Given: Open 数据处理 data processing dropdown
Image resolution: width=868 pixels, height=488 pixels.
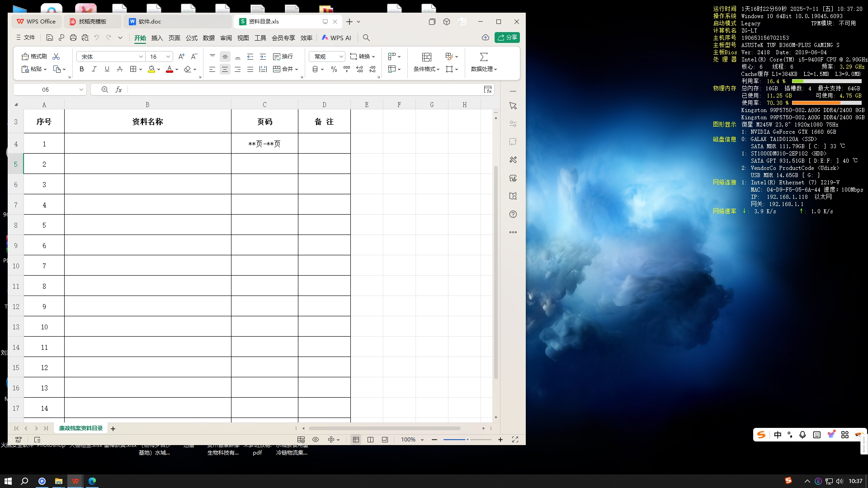Looking at the screenshot, I should tap(484, 69).
